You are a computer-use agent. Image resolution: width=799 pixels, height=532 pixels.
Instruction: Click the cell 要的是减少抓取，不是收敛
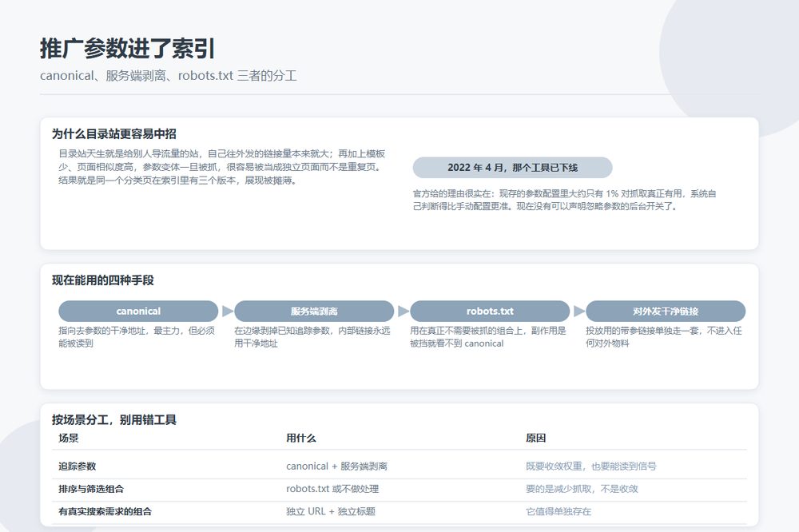(x=582, y=489)
